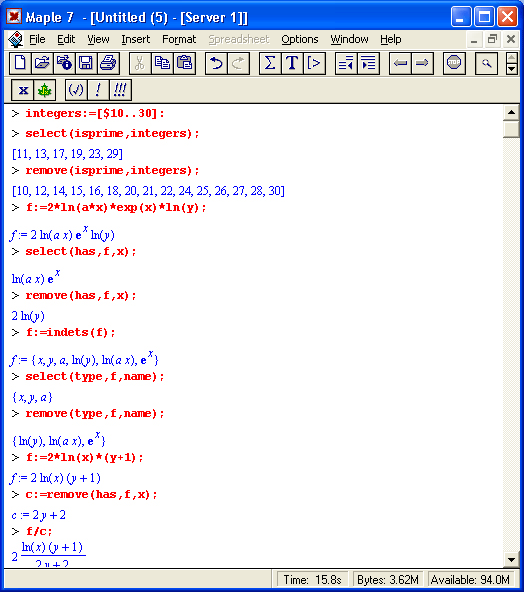Print the worksheet with printer icon
The height and width of the screenshot is (592, 524).
(x=108, y=63)
